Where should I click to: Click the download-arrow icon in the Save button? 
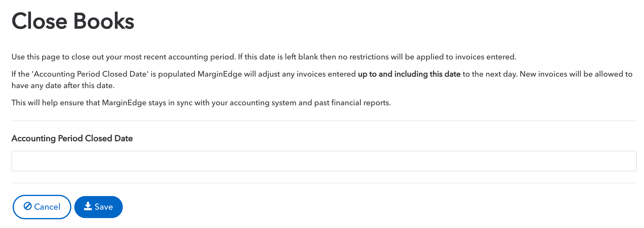pyautogui.click(x=88, y=206)
